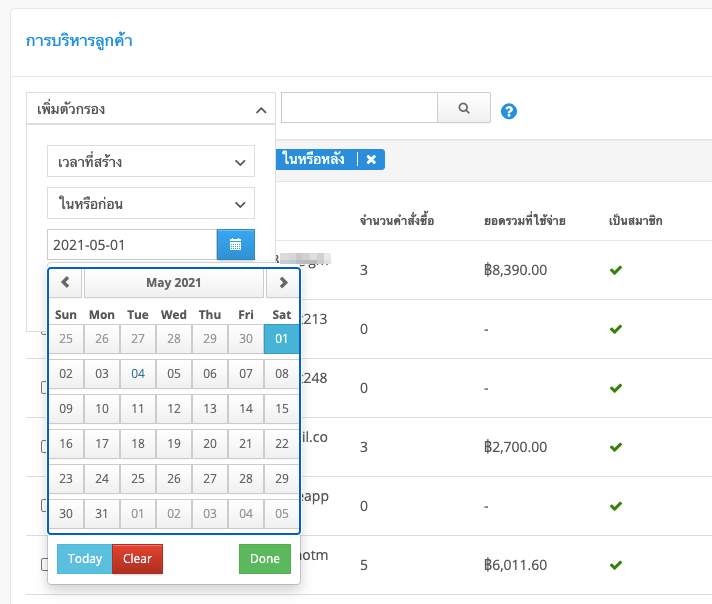Screen dimensions: 712x604
Task: Select date 16 in the calendar
Action: tap(66, 444)
